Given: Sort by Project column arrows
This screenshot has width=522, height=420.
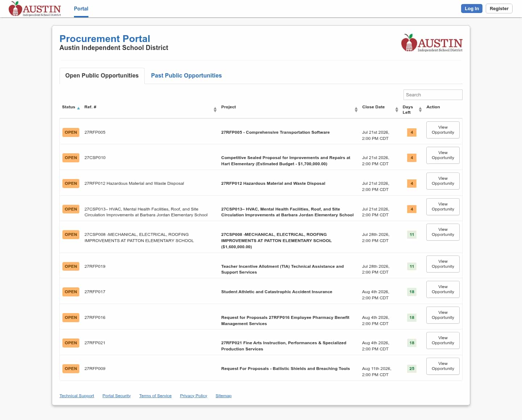Looking at the screenshot, I should coord(356,109).
